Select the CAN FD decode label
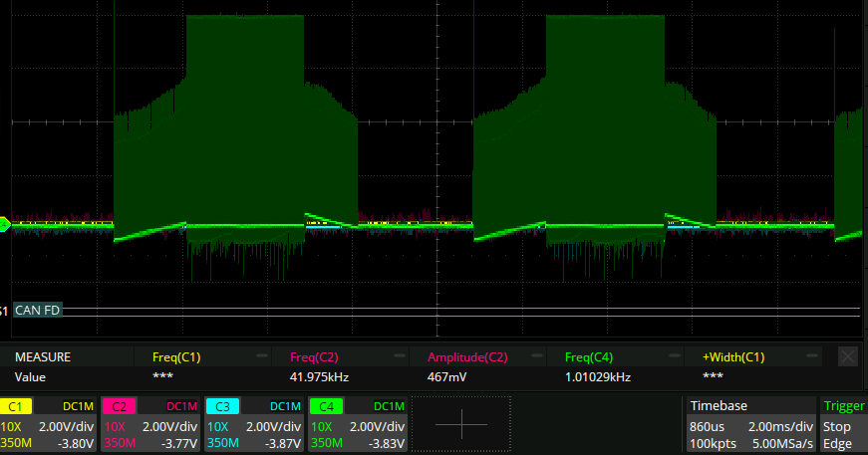 pyautogui.click(x=36, y=310)
